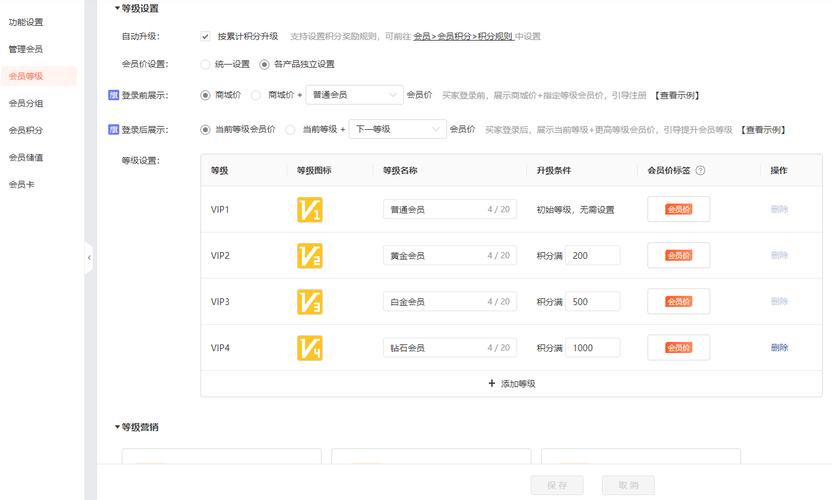Select 当前等级会员价 radio option
832x500 pixels.
coord(205,130)
